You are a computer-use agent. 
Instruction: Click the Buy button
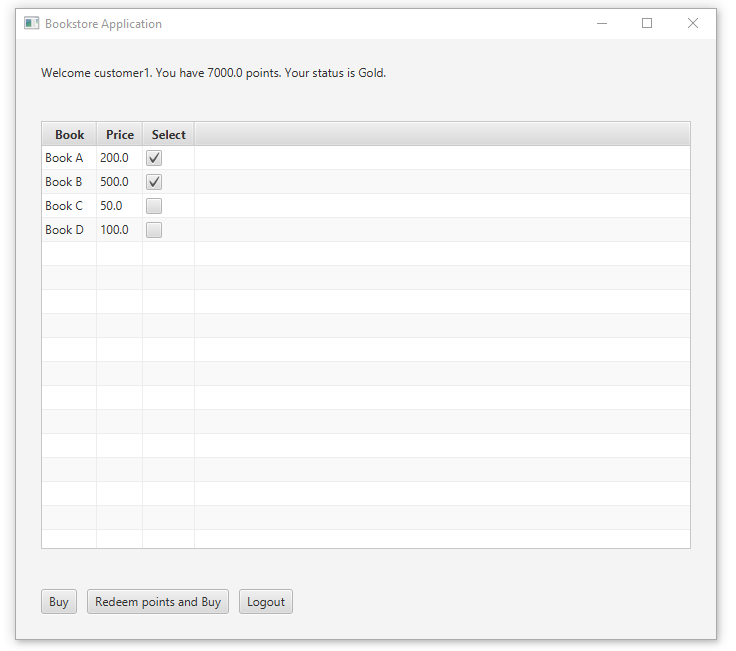(x=59, y=602)
